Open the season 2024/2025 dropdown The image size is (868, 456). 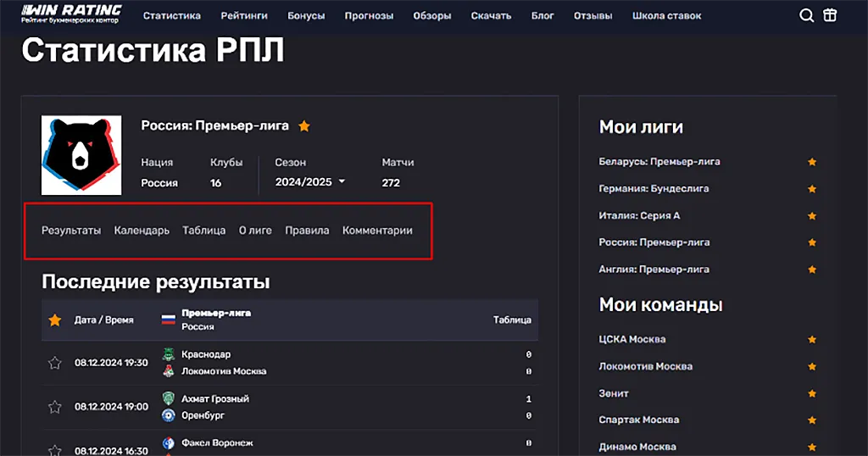coord(310,182)
